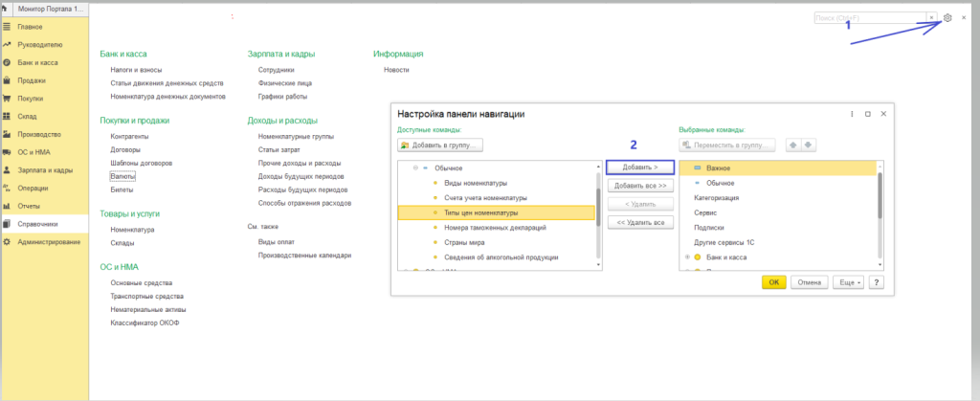Click the available commands list scrollbar
Viewport: 980px width, 401px height.
tap(600, 206)
